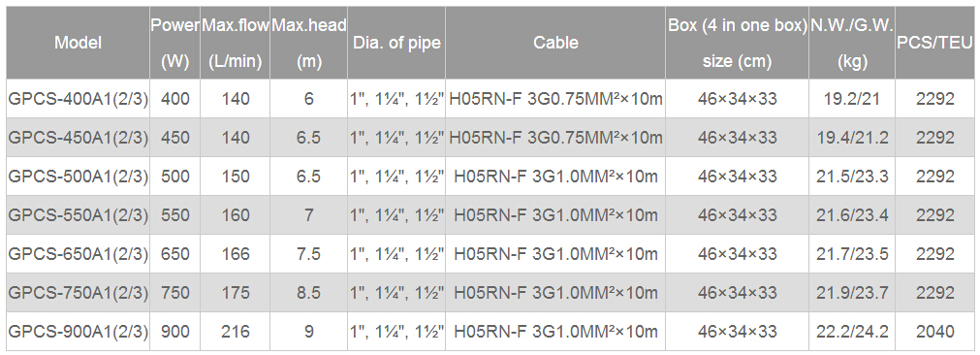
Task: Click the GPCS-450A1(2/3) model cell
Action: tap(79, 138)
